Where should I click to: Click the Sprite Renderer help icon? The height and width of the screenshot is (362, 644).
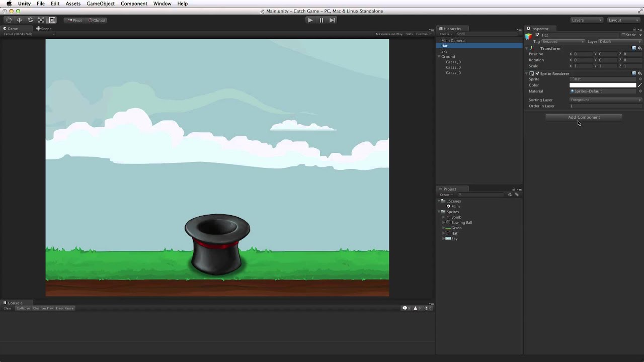[x=634, y=73]
